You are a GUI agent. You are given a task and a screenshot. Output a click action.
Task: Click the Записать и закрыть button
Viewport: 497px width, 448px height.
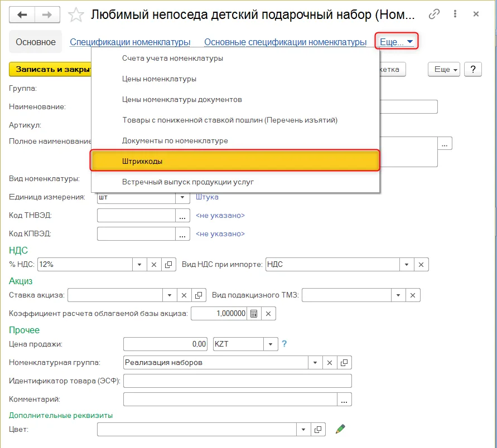(x=50, y=69)
